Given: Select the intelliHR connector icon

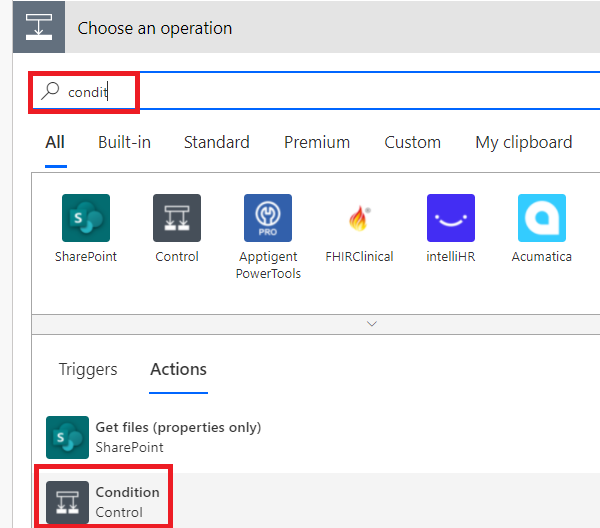Looking at the screenshot, I should point(451,218).
